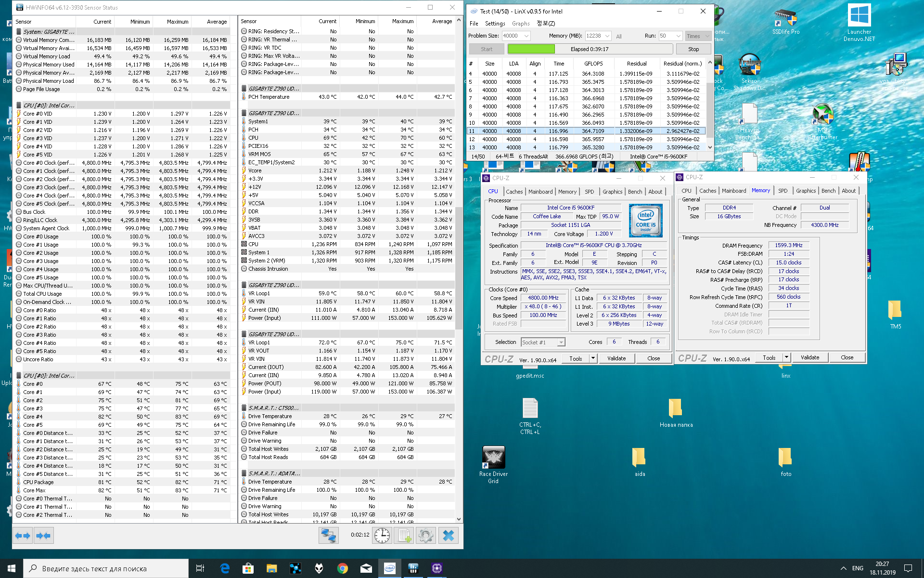Open HWiNFO remote network monitoring icon
The height and width of the screenshot is (578, 924).
pyautogui.click(x=329, y=536)
